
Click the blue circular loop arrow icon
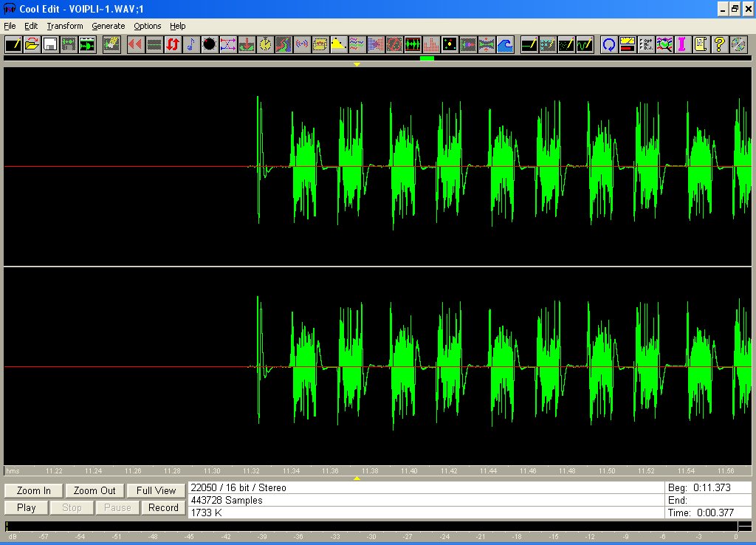(609, 45)
